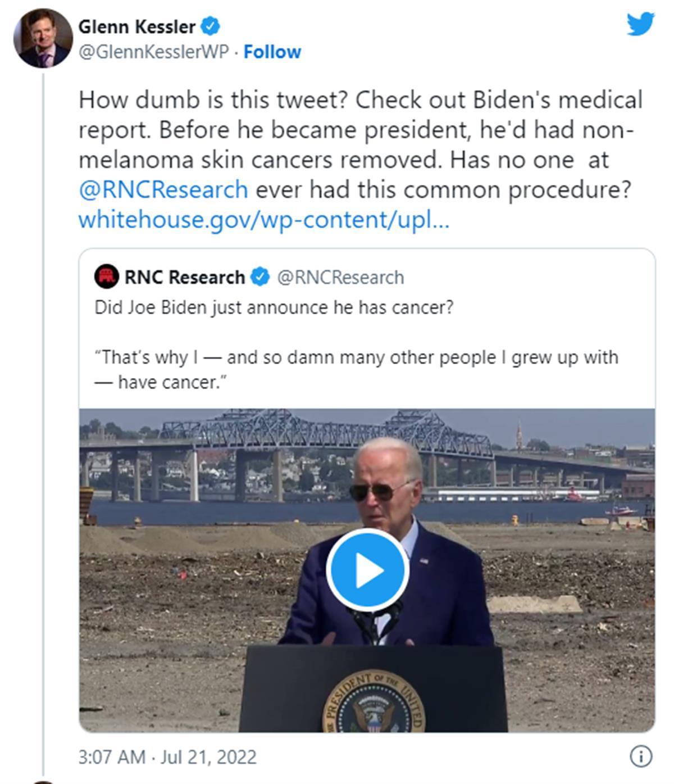
Task: Click the video thumbnail showing the bridge
Action: pyautogui.click(x=367, y=570)
